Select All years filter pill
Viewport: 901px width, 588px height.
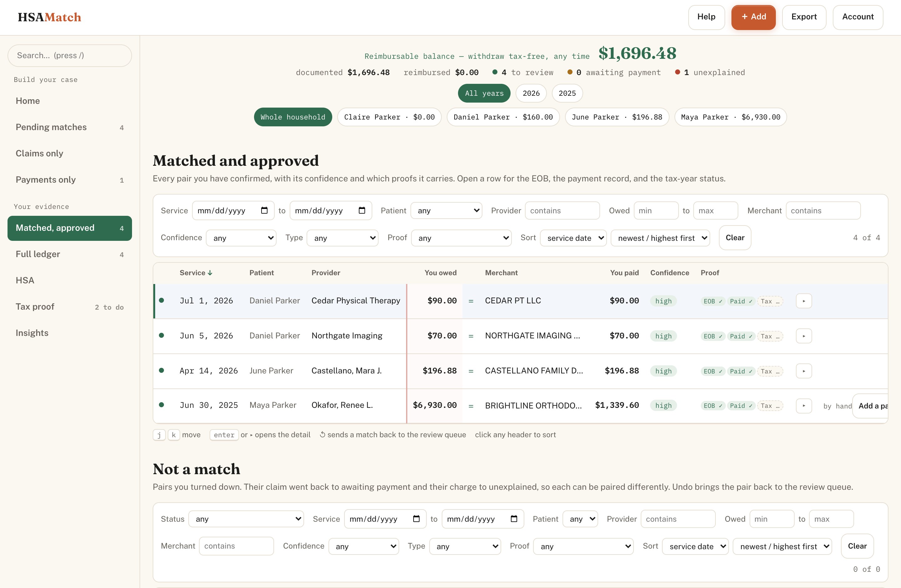(484, 93)
